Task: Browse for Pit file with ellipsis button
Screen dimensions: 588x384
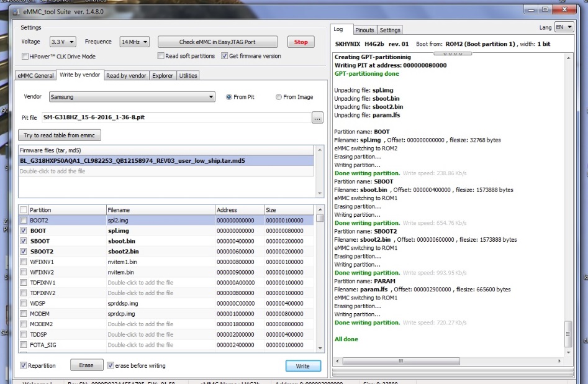Action: pyautogui.click(x=317, y=118)
